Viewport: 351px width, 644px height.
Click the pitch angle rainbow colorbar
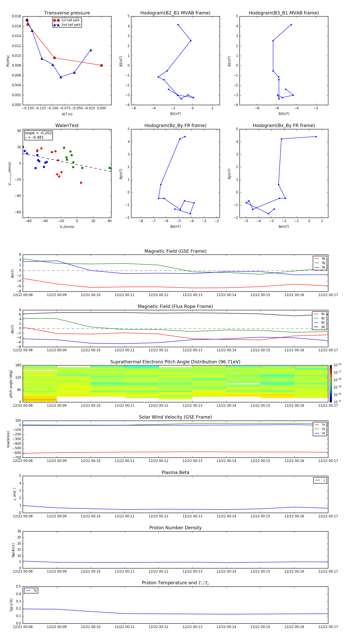click(x=331, y=384)
